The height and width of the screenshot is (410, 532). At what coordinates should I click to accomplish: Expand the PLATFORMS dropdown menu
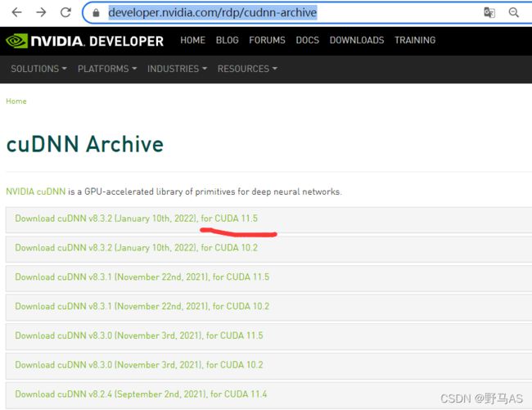[107, 69]
